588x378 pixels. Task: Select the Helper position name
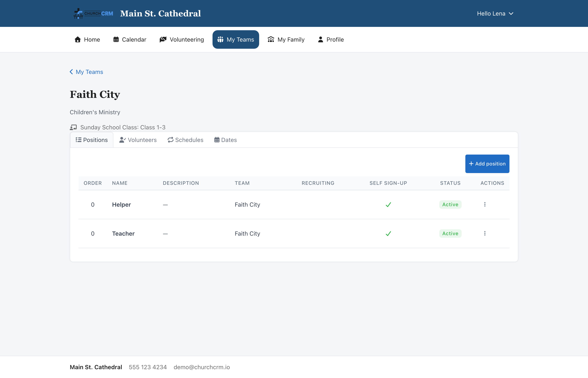[x=121, y=205]
